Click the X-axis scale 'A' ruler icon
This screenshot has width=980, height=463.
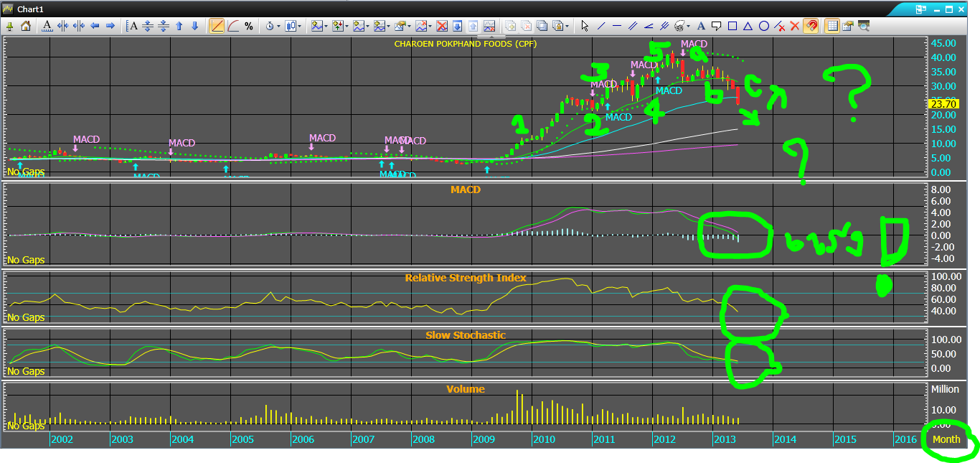[x=47, y=26]
